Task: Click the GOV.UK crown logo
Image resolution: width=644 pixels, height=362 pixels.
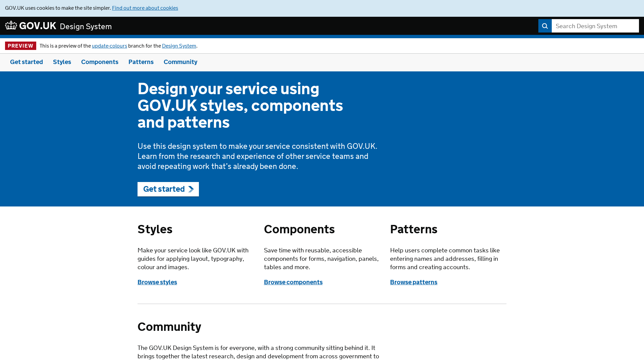Action: pos(11,25)
